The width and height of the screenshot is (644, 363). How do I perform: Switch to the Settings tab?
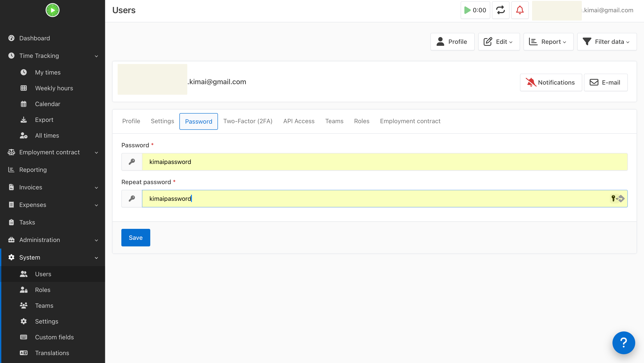(x=162, y=121)
